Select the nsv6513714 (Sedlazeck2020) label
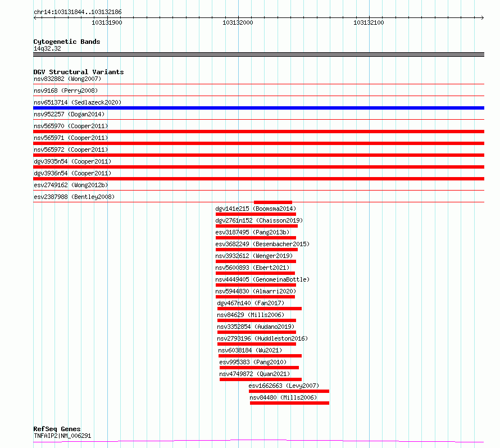The image size is (500, 448). tap(78, 102)
